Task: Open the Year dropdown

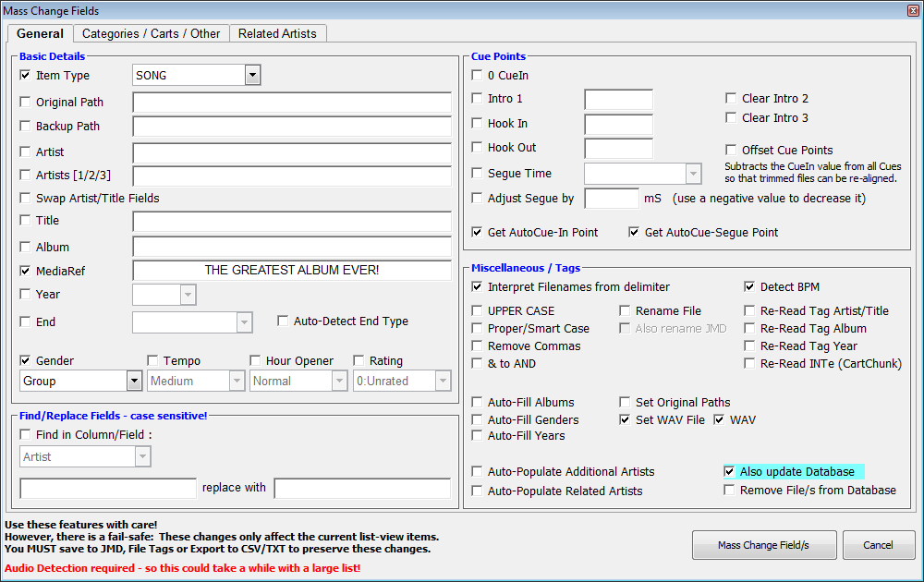Action: point(188,295)
